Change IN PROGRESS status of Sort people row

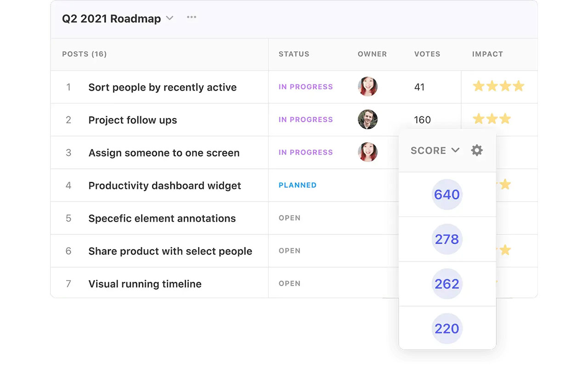pos(305,87)
